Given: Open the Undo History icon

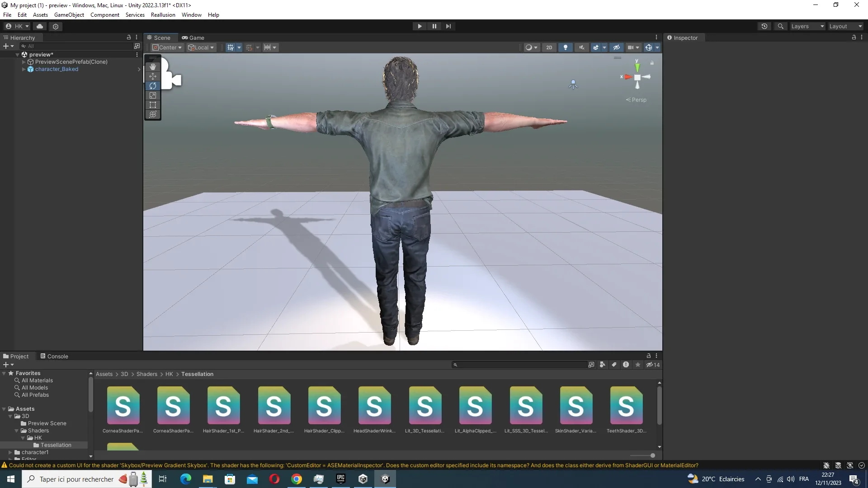Looking at the screenshot, I should tap(764, 26).
